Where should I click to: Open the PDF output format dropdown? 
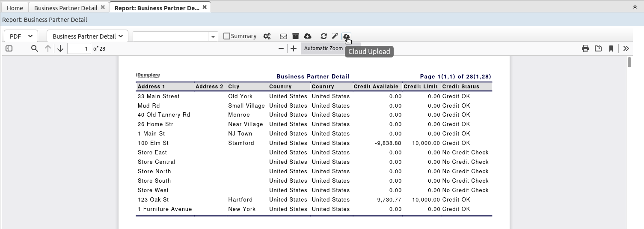click(21, 36)
